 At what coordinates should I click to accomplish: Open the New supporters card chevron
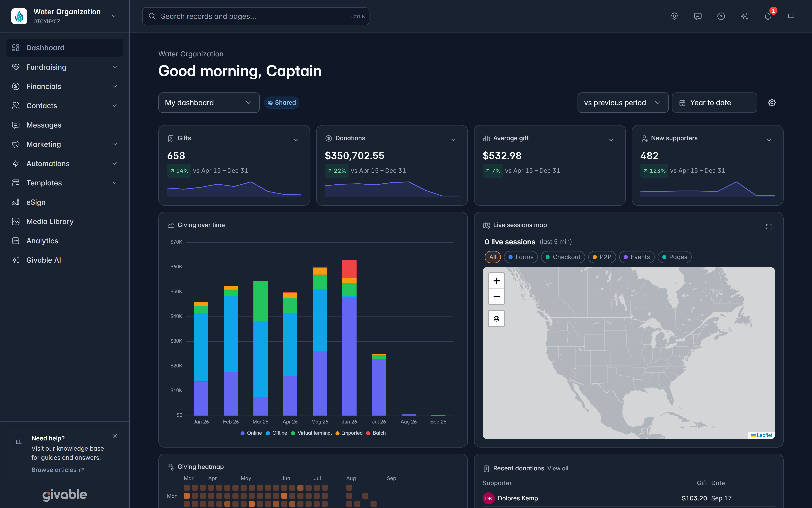pyautogui.click(x=769, y=140)
